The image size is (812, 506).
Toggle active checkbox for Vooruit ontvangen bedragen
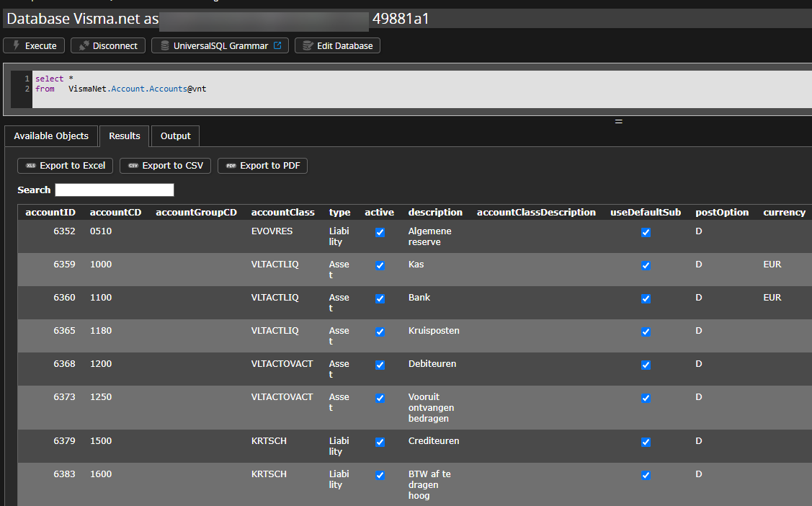click(x=380, y=398)
